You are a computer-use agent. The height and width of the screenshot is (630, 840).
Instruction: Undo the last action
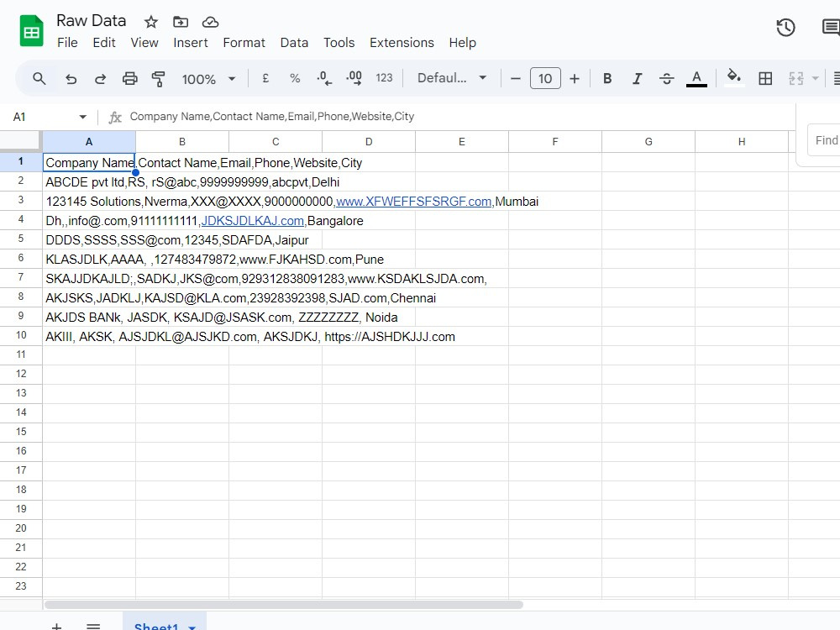click(71, 79)
